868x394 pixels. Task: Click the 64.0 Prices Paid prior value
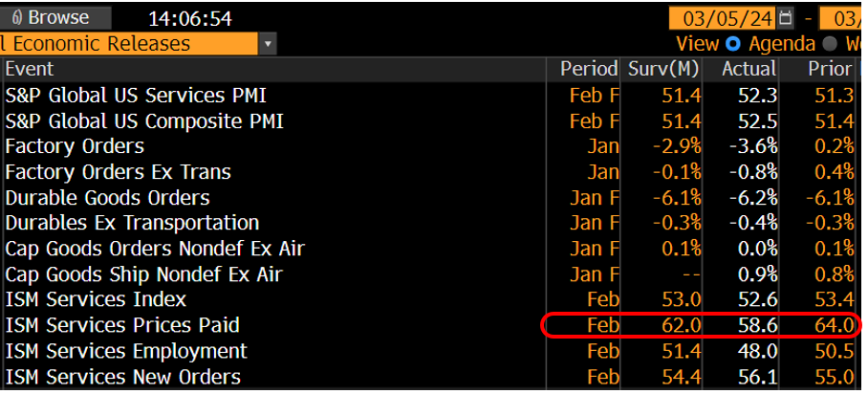click(834, 325)
